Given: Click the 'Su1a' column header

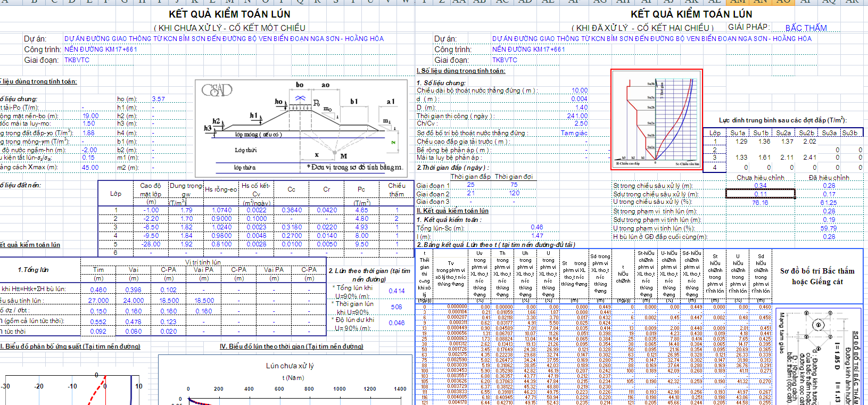Looking at the screenshot, I should point(738,133).
